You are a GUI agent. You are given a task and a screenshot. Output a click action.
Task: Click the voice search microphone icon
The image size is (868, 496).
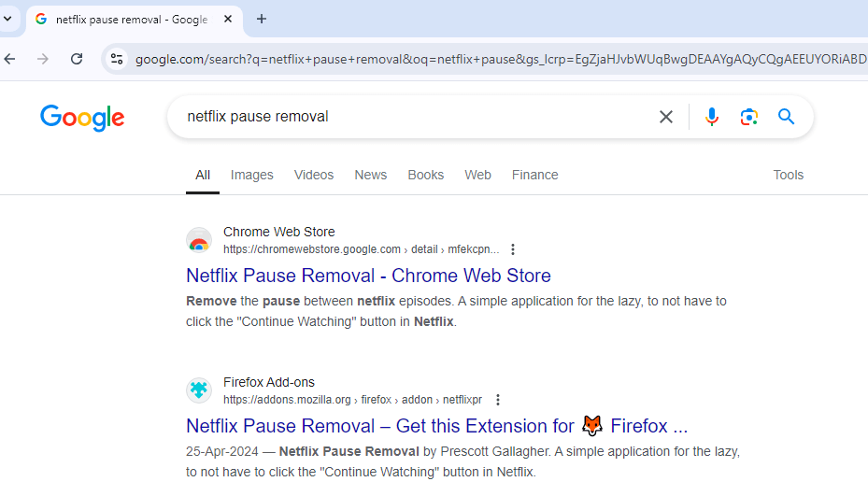[x=712, y=117]
